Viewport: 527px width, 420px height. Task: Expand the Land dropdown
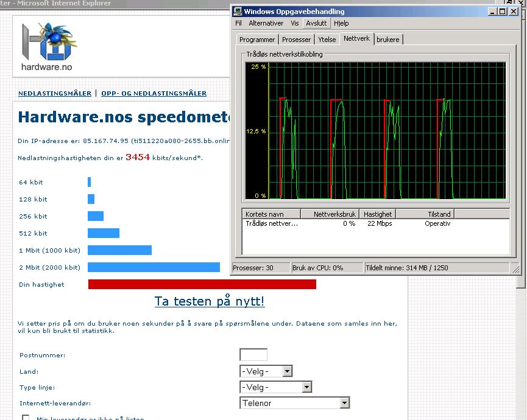[x=266, y=371]
